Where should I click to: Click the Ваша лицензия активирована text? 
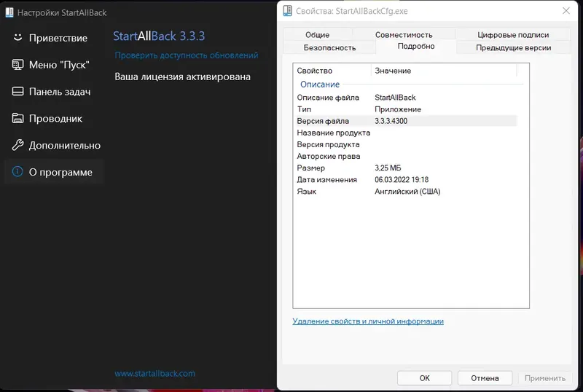click(183, 77)
